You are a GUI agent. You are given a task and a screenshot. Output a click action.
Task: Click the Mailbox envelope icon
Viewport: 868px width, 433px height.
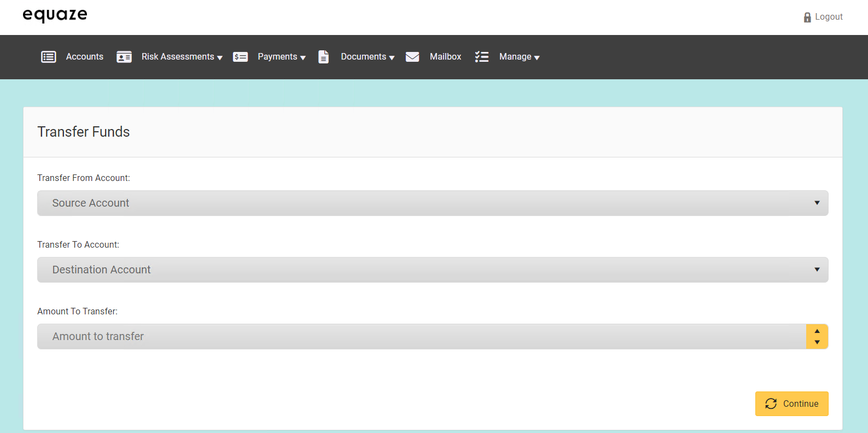(x=412, y=57)
